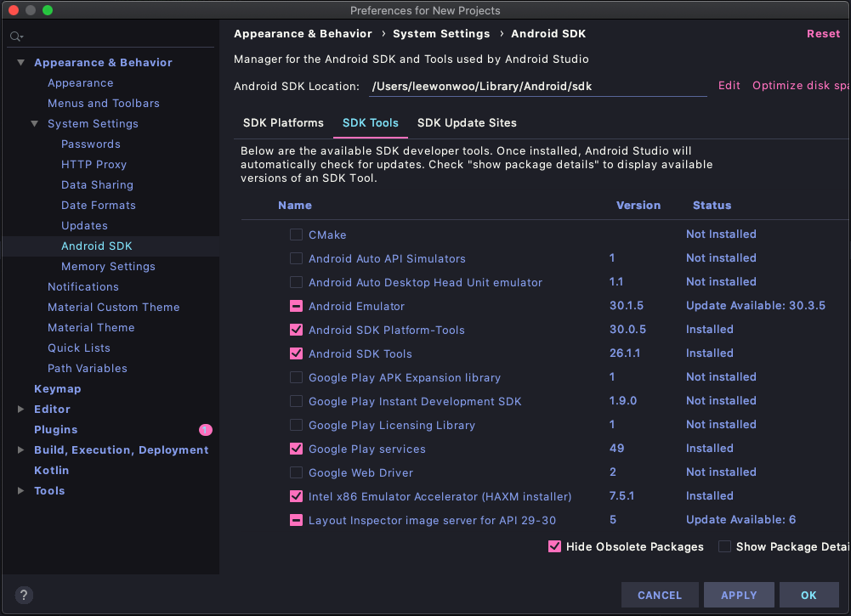Open Memory Settings page
Screen dimensions: 851x616
pos(108,266)
